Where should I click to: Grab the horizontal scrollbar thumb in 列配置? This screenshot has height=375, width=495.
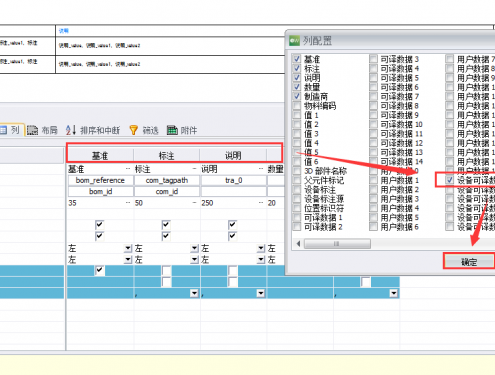[337, 244]
